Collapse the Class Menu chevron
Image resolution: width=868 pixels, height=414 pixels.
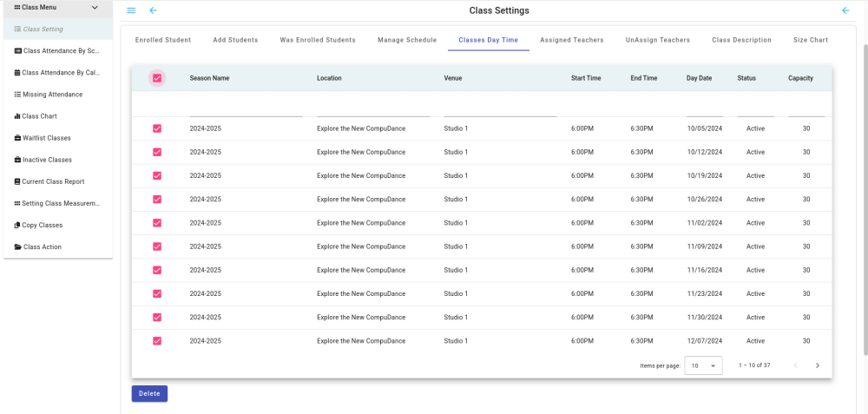[95, 8]
